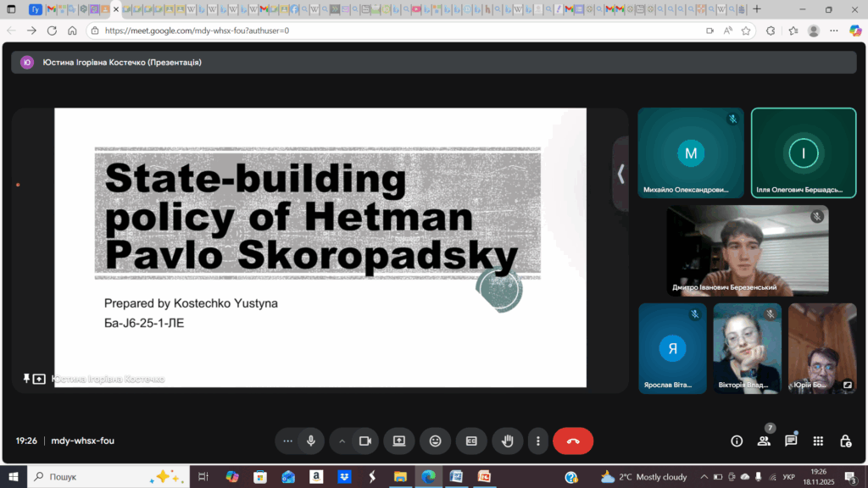Mute the microphone in Meet toolbar
The image size is (868, 488).
(x=311, y=441)
